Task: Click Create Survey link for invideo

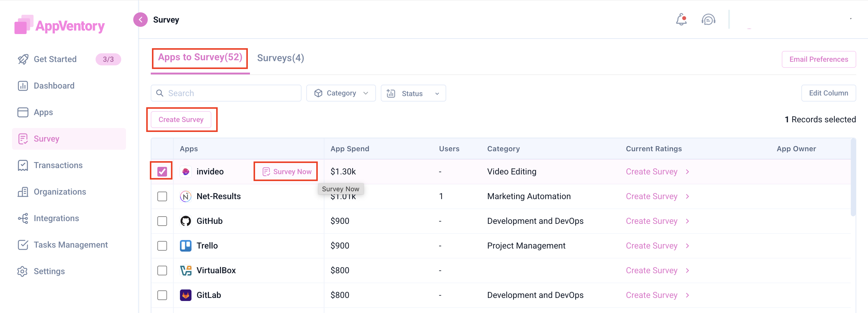Action: [651, 172]
